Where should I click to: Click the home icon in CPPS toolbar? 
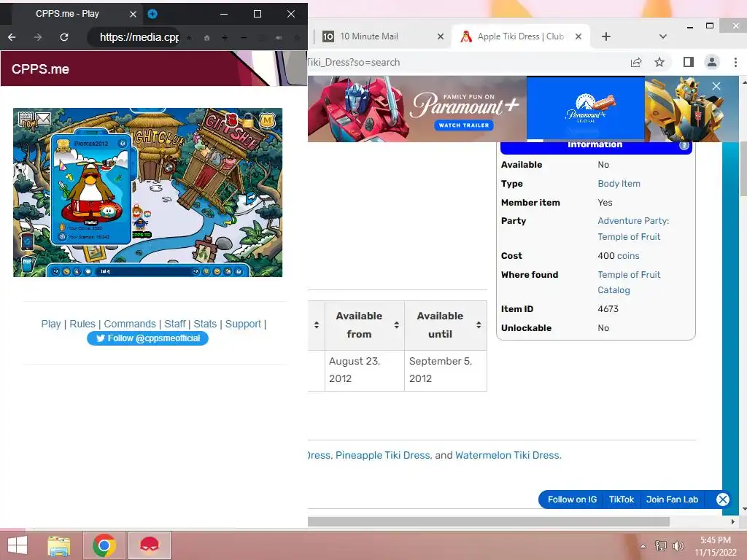[206, 38]
